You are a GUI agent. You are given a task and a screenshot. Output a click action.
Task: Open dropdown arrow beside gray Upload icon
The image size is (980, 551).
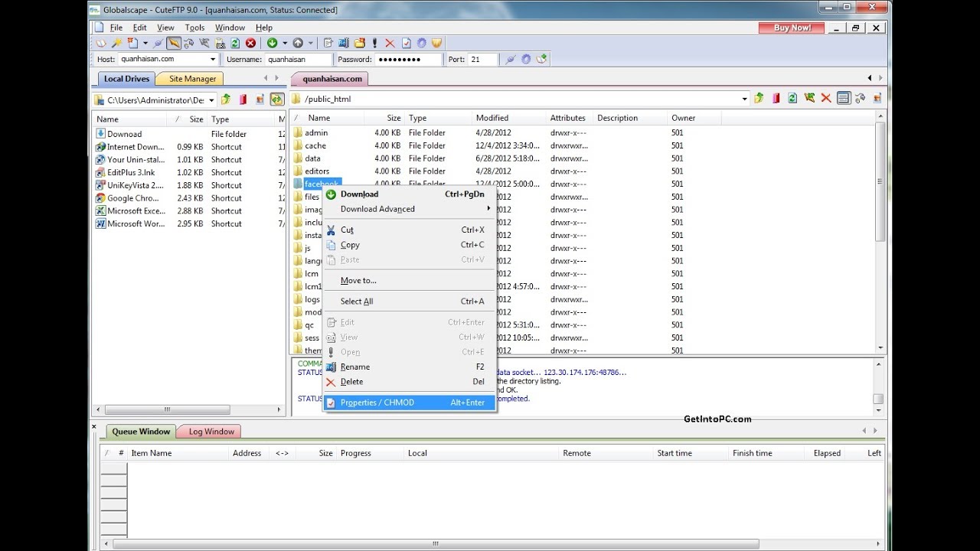pyautogui.click(x=310, y=44)
